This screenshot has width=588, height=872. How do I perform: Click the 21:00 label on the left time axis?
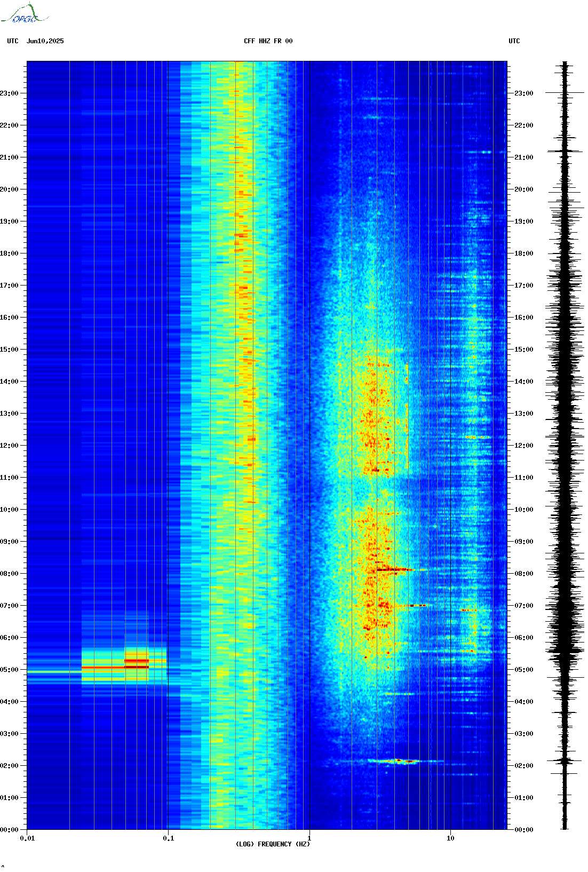(x=9, y=157)
